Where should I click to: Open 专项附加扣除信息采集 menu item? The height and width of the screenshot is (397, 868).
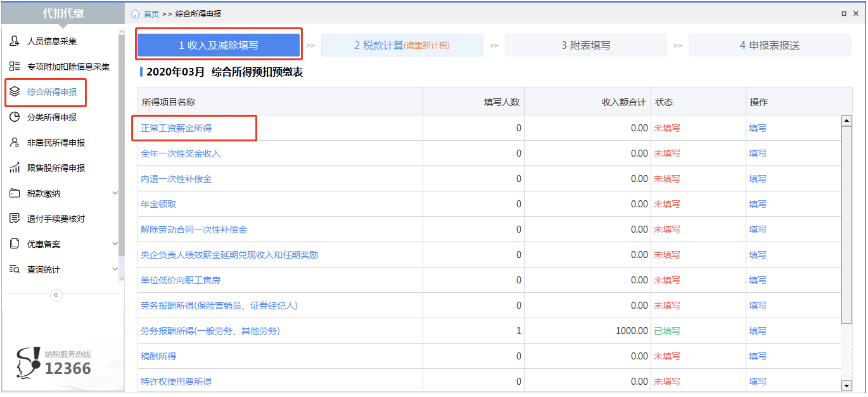click(x=69, y=67)
